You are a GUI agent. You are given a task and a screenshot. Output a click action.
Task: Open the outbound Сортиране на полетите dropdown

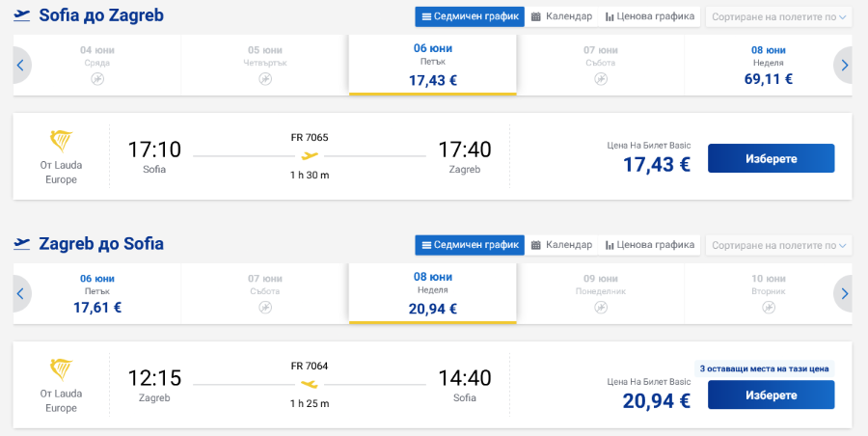tap(778, 16)
